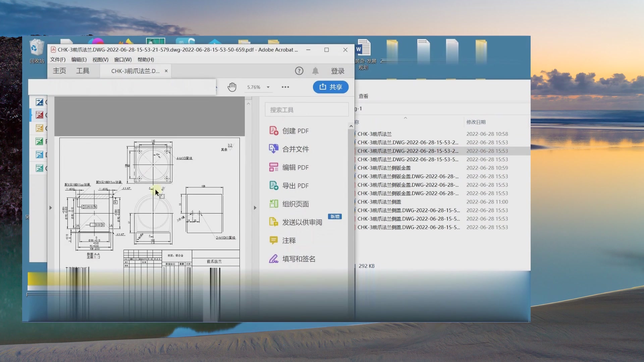This screenshot has width=644, height=362.
Task: Click the 主页 tab
Action: click(x=59, y=70)
